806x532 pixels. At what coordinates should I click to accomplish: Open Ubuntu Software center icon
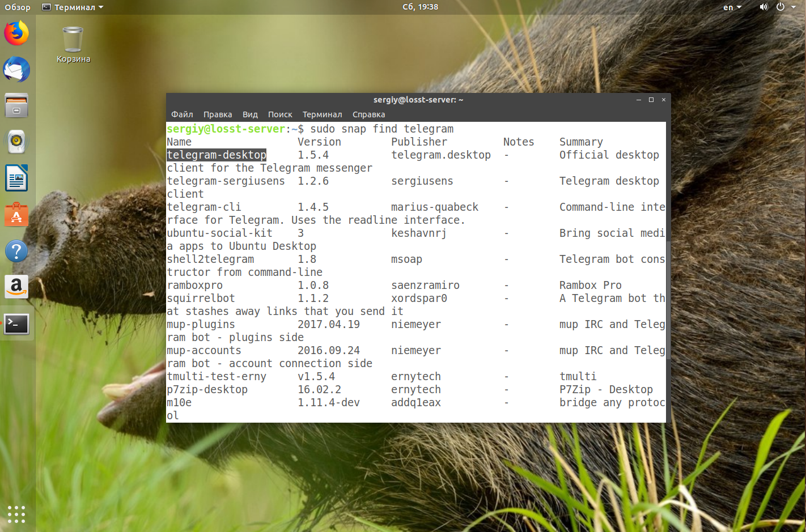[16, 215]
